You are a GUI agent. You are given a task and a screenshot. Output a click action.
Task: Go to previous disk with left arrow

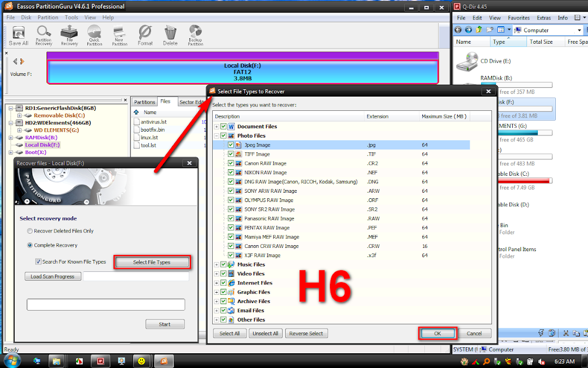click(15, 61)
